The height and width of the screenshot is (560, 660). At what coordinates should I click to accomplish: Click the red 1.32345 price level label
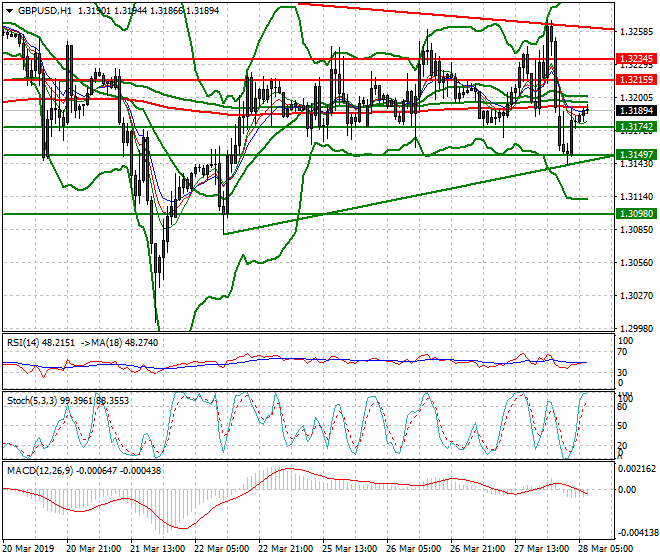pos(636,59)
